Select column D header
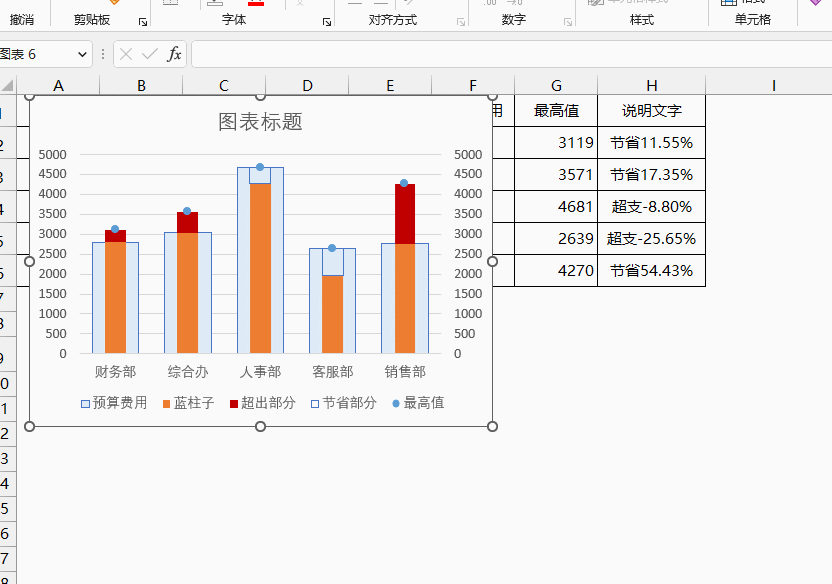Screen dimensions: 832x584 (307, 85)
